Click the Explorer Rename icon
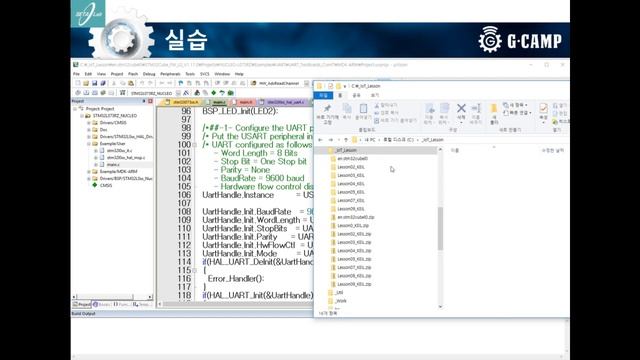640x360 pixels. (x=476, y=109)
